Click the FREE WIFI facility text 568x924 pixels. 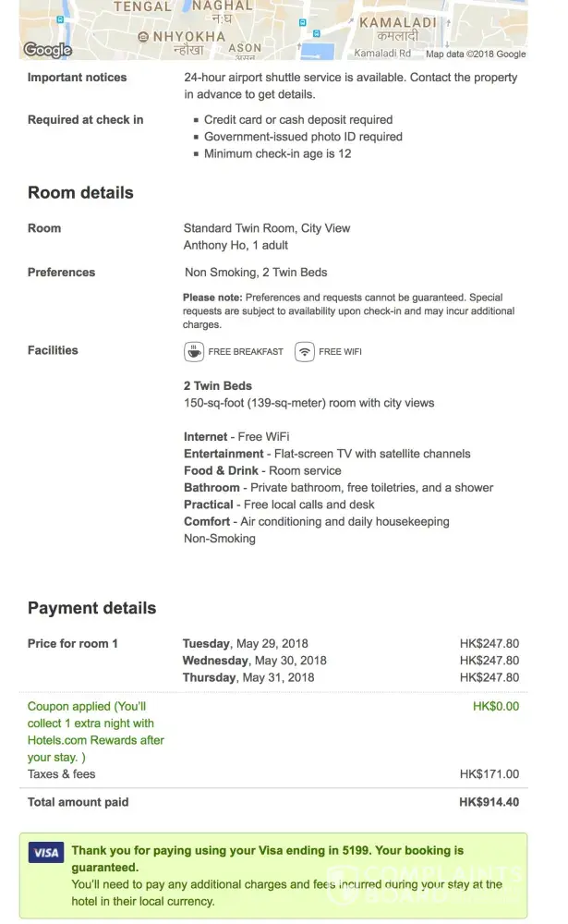click(x=343, y=352)
